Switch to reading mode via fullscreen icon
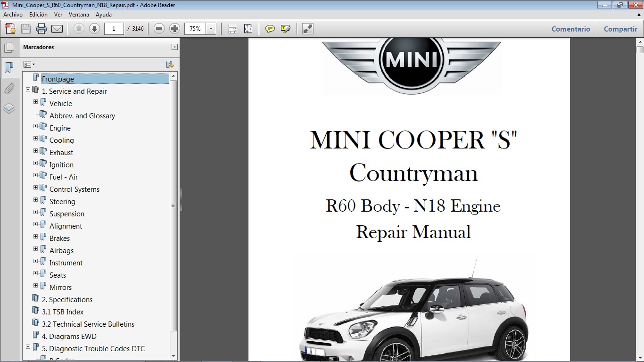 tap(307, 29)
